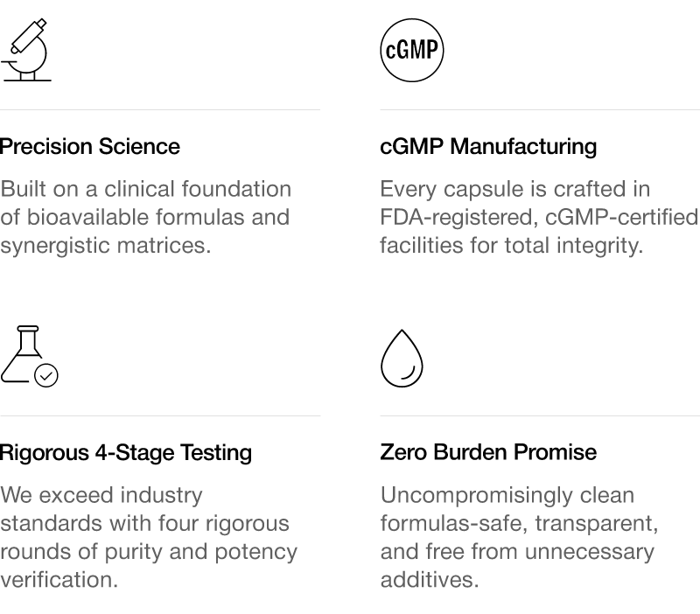Select the Precision Science heading

[90, 146]
